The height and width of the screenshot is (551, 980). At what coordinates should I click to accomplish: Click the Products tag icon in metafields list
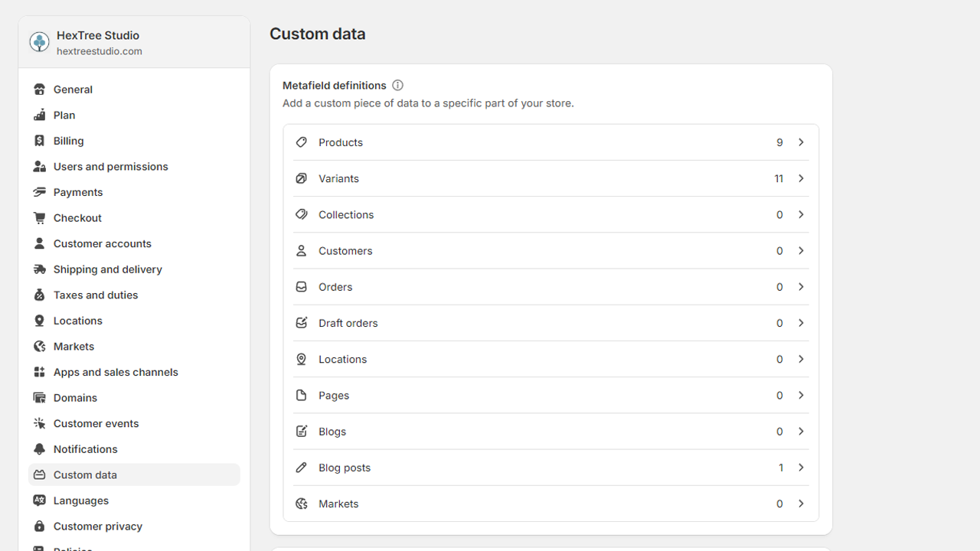point(302,142)
